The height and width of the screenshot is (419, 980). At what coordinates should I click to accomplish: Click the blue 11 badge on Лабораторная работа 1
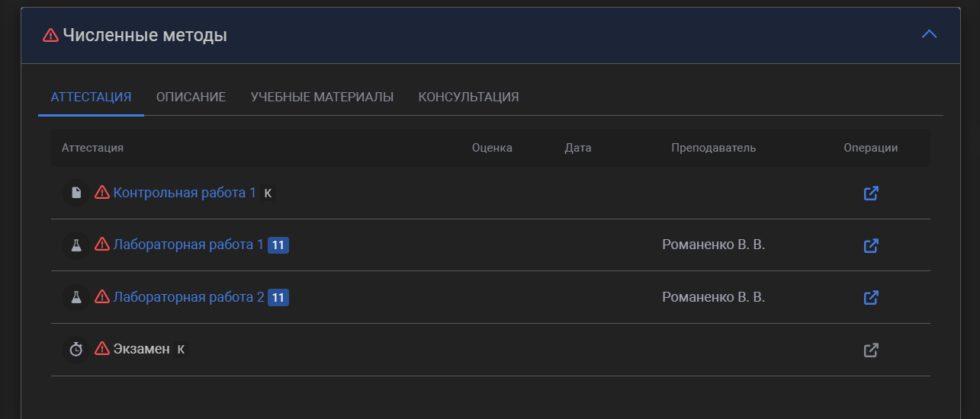(x=278, y=245)
